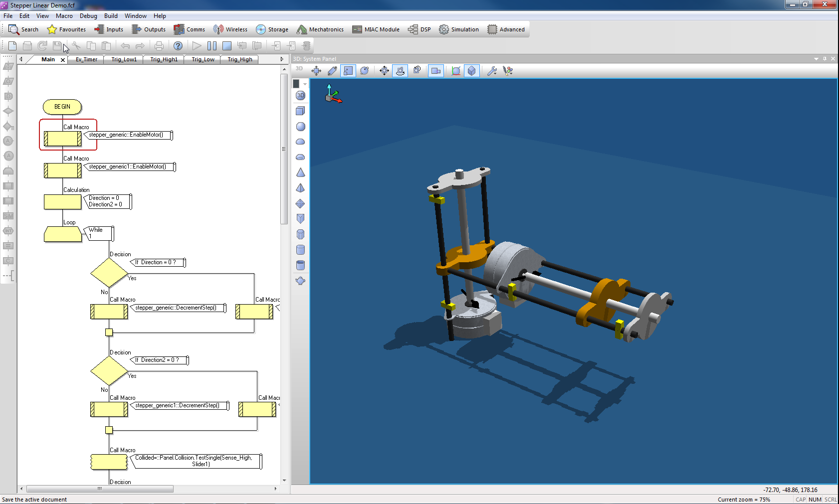Select the stretch/rotate pencil tool in 3D toolbar
Viewport: 839px width, 504px height.
click(332, 71)
